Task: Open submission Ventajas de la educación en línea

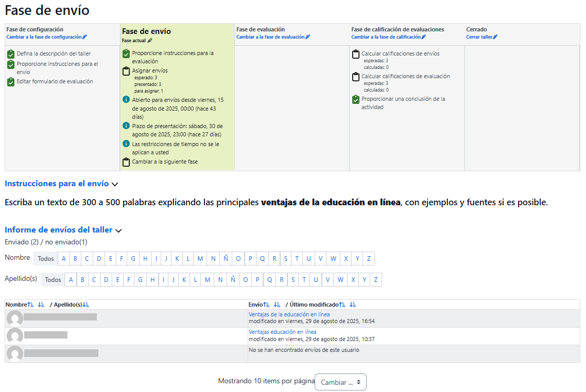Action: [x=289, y=314]
